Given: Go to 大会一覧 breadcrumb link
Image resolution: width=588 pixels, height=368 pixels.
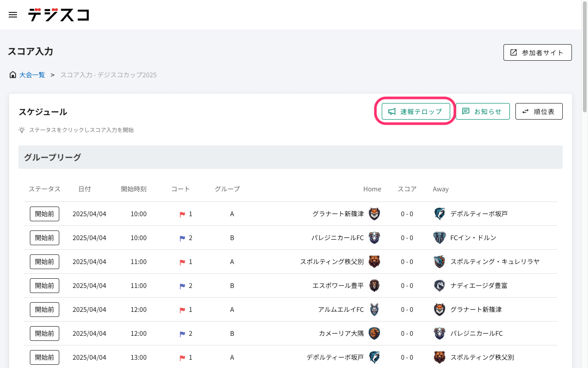Looking at the screenshot, I should (32, 75).
